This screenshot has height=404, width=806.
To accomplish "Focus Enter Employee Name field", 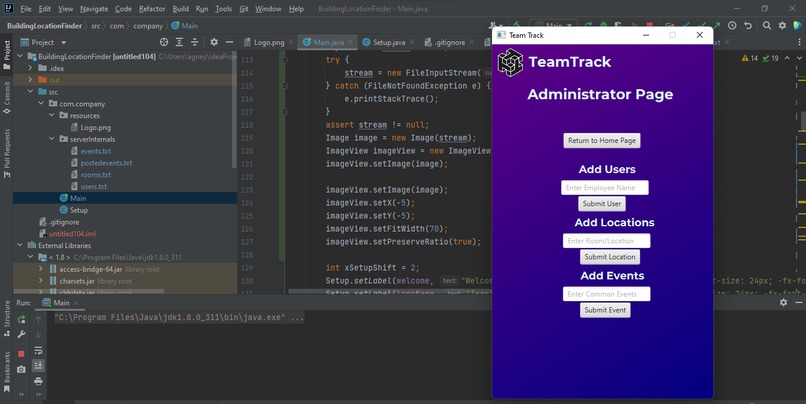I will (x=604, y=188).
